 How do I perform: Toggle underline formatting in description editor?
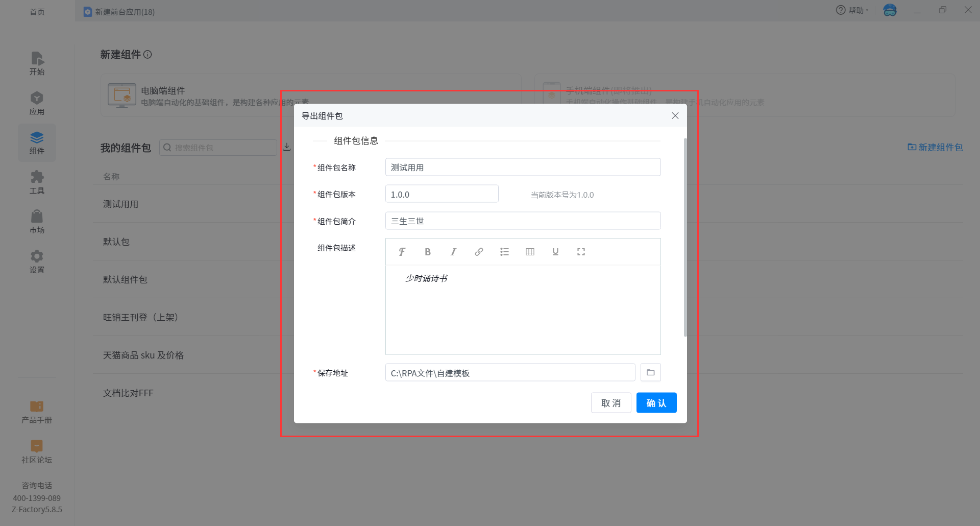coord(555,252)
